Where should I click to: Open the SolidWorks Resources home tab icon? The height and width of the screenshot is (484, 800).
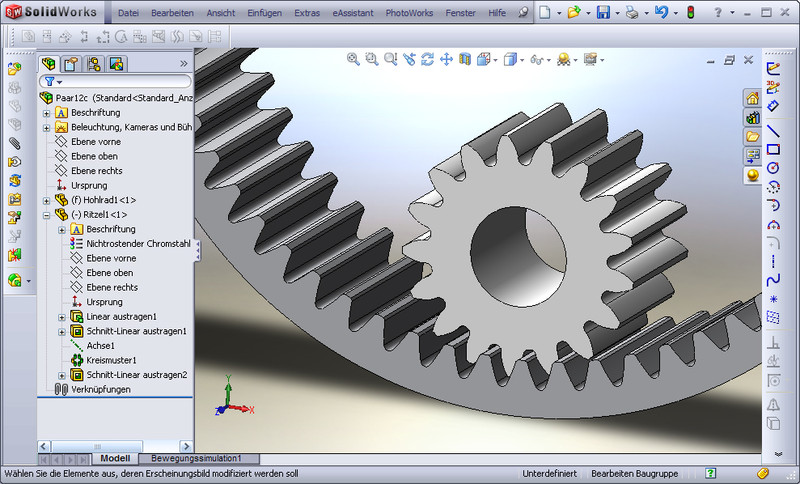tap(752, 98)
